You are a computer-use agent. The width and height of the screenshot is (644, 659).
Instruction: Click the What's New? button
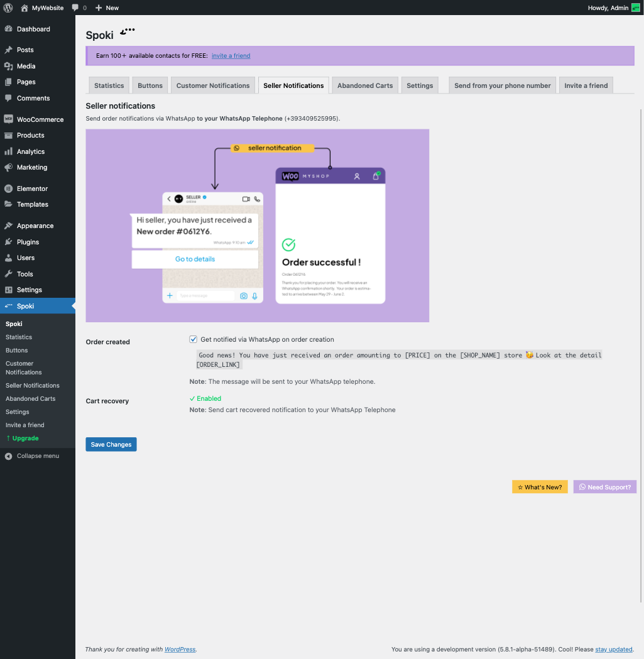coord(540,487)
